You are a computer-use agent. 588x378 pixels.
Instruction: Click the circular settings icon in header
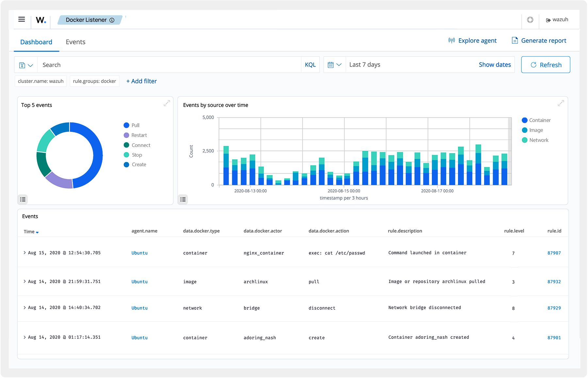coord(530,20)
